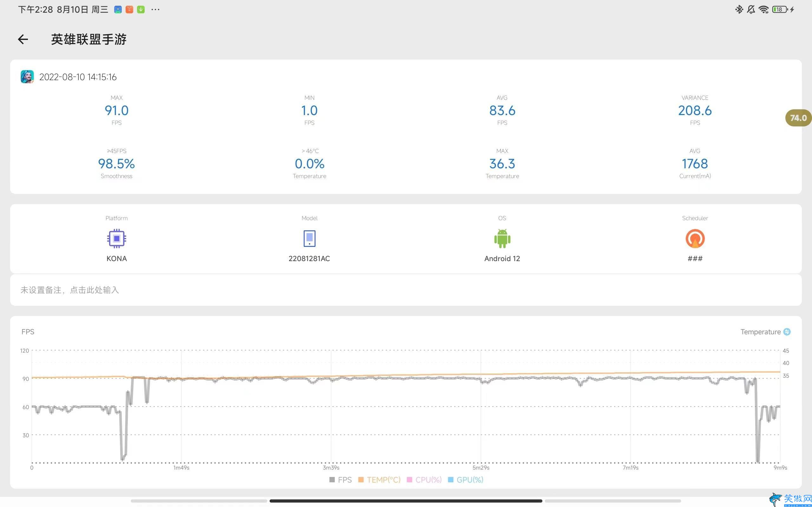Open the Bluetooth status icon
The height and width of the screenshot is (507, 812).
point(739,10)
